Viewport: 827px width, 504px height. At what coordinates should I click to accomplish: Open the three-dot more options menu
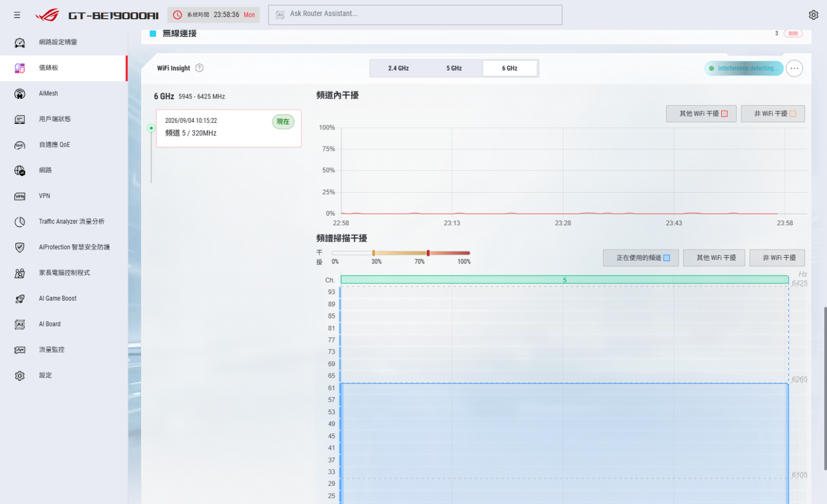pyautogui.click(x=794, y=68)
